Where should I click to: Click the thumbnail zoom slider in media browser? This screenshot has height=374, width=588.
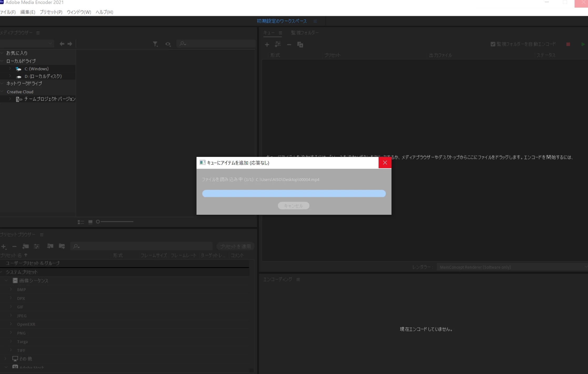[x=116, y=222]
